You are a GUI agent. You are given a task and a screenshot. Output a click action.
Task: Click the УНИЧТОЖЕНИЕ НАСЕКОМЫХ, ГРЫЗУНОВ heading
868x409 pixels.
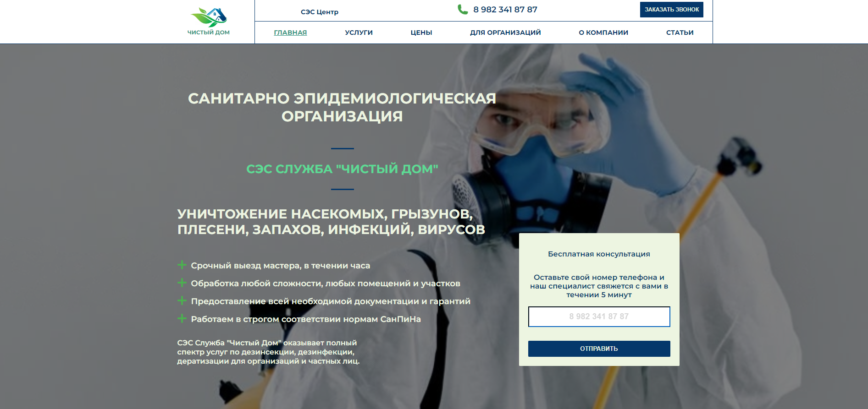pyautogui.click(x=331, y=222)
